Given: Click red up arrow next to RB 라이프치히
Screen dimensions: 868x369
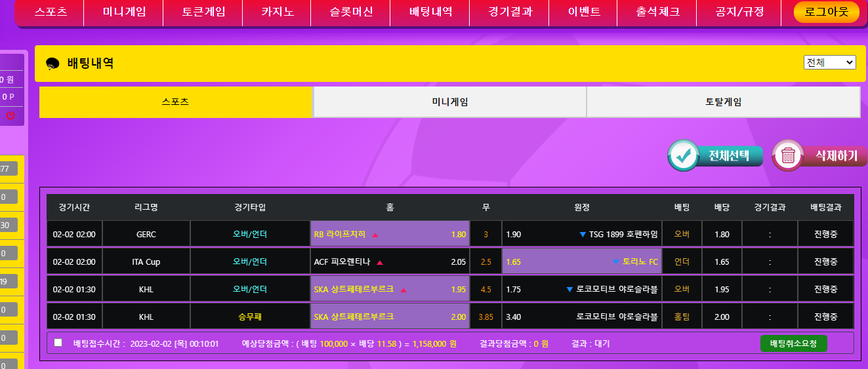Looking at the screenshot, I should click(x=375, y=235).
